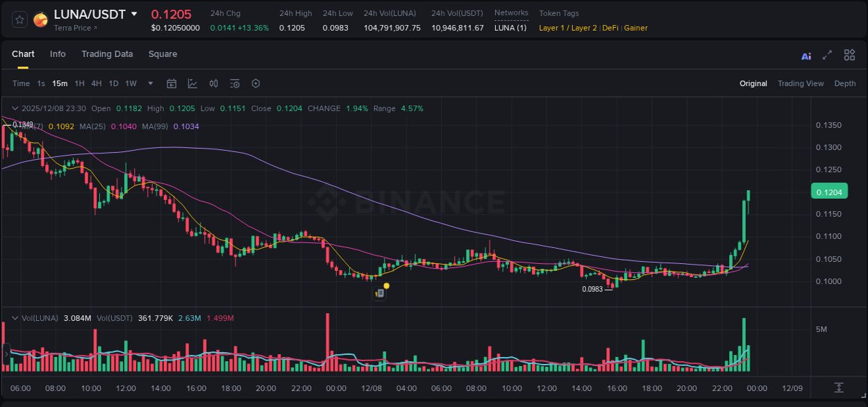Toggle LUNA/USDT as a favorite star

pyautogui.click(x=19, y=19)
